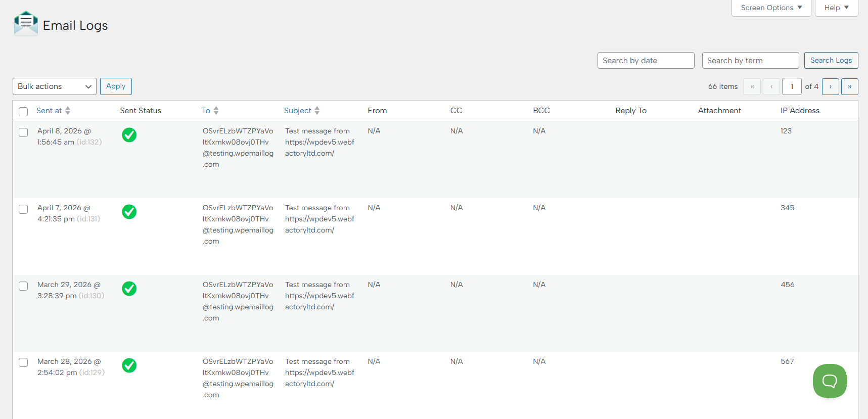
Task: Click the green checkmark on March 29 log
Action: pyautogui.click(x=129, y=289)
